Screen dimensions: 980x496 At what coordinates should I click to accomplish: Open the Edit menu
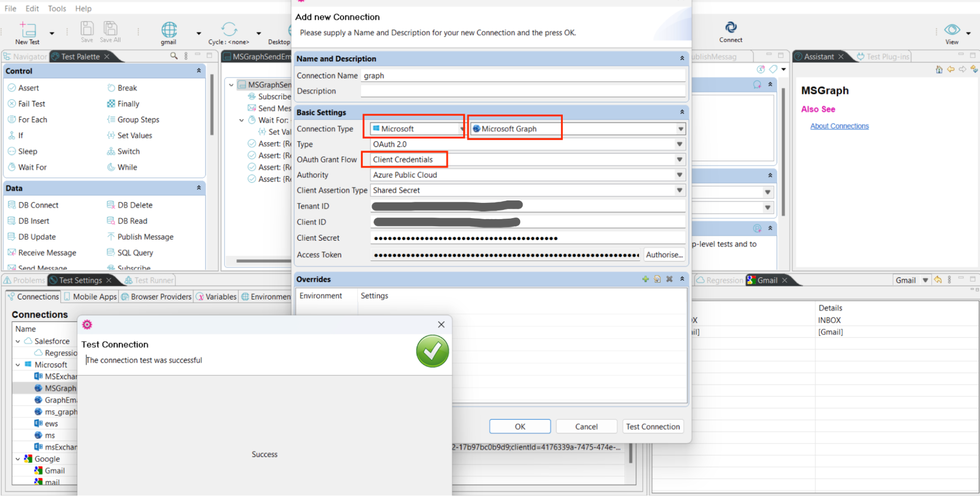coord(32,8)
